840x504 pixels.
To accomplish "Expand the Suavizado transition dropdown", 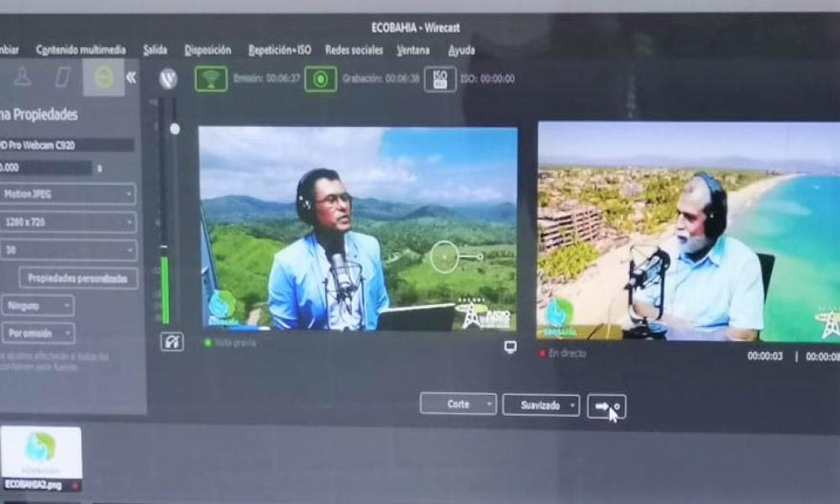I will pyautogui.click(x=540, y=405).
